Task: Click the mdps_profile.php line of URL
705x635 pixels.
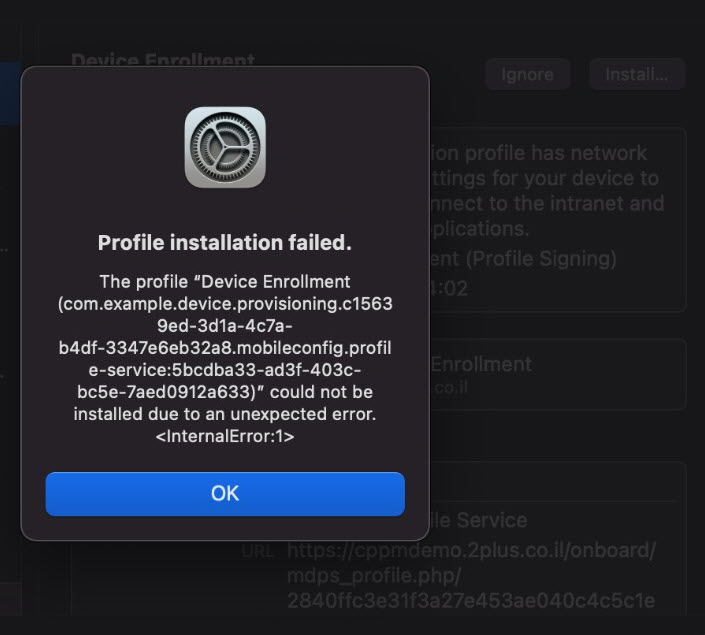Action: [374, 575]
